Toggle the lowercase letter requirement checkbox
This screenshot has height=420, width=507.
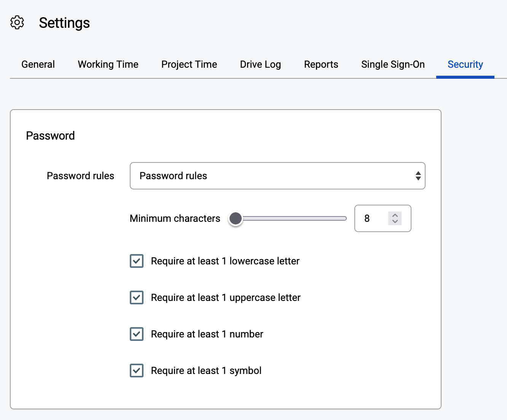pyautogui.click(x=137, y=261)
